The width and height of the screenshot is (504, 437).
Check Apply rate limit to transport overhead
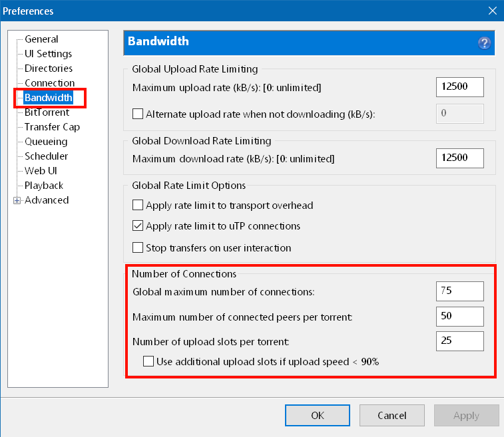(138, 205)
